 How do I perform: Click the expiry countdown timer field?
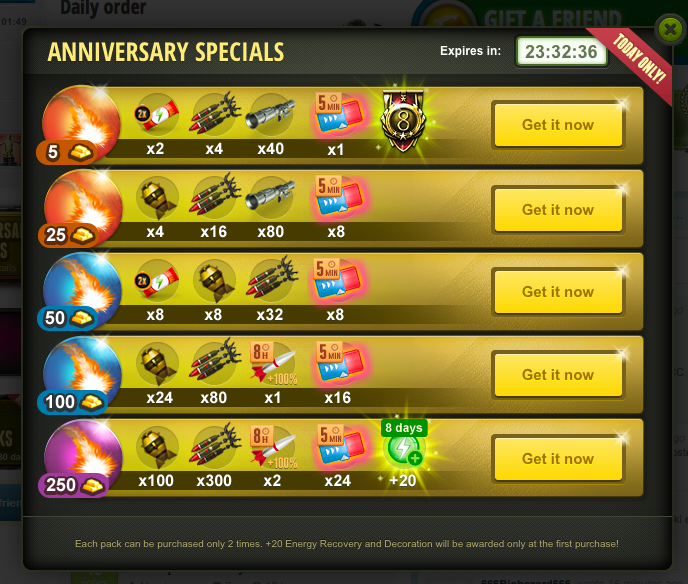[x=561, y=52]
